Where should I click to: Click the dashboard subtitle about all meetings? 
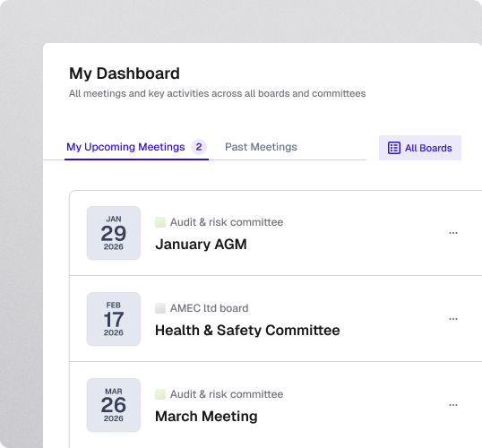pos(218,93)
